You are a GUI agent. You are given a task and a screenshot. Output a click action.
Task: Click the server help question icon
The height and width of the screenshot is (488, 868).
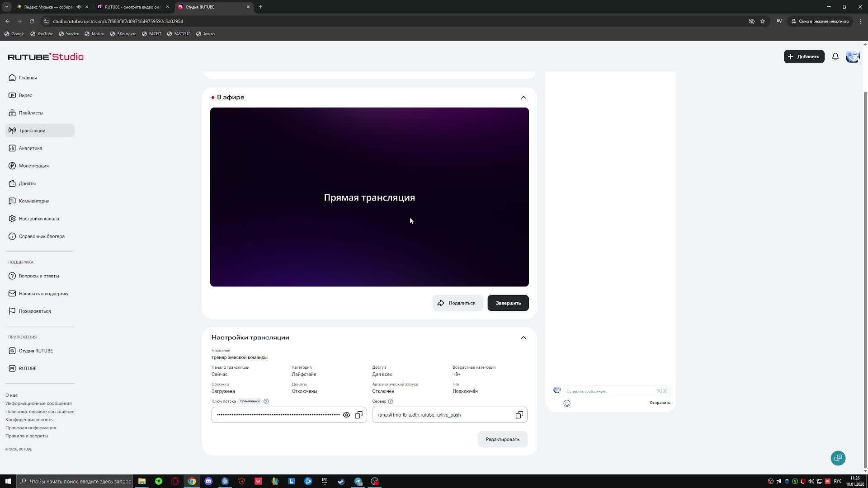pos(391,401)
